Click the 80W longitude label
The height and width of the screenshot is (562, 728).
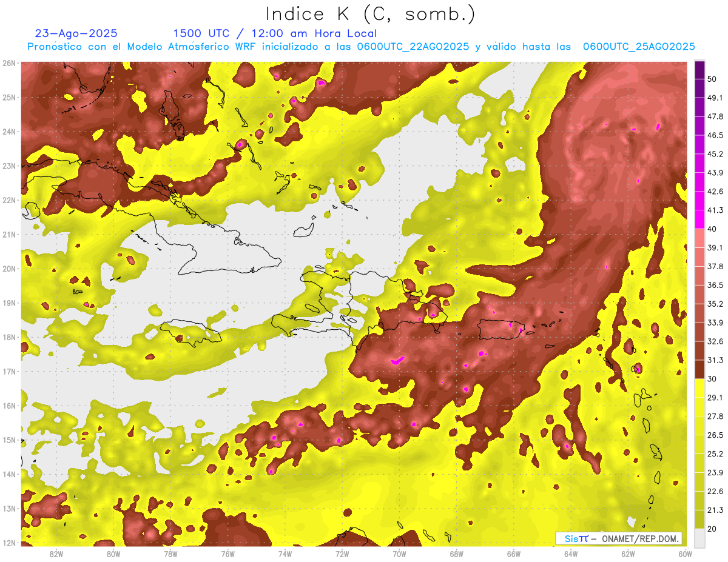coord(113,554)
